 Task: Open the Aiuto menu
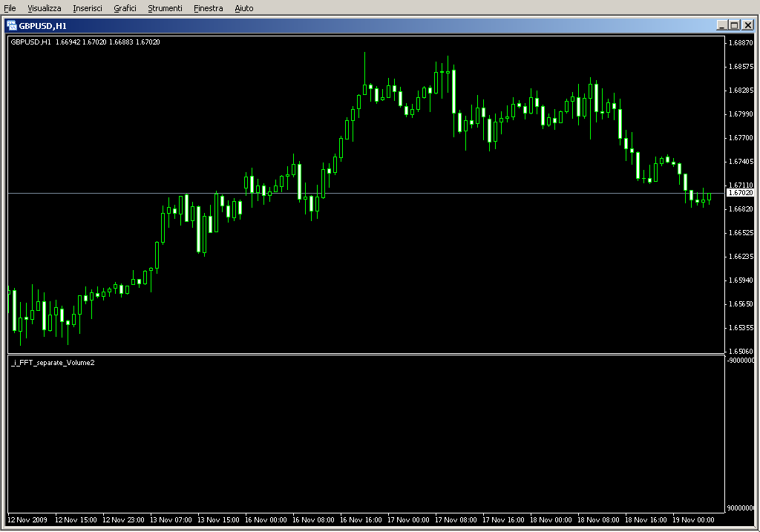(243, 8)
